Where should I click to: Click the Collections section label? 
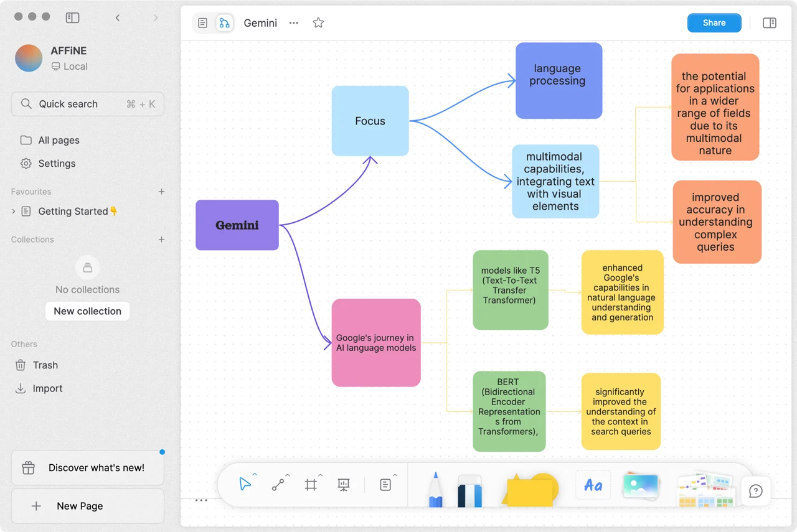click(32, 240)
